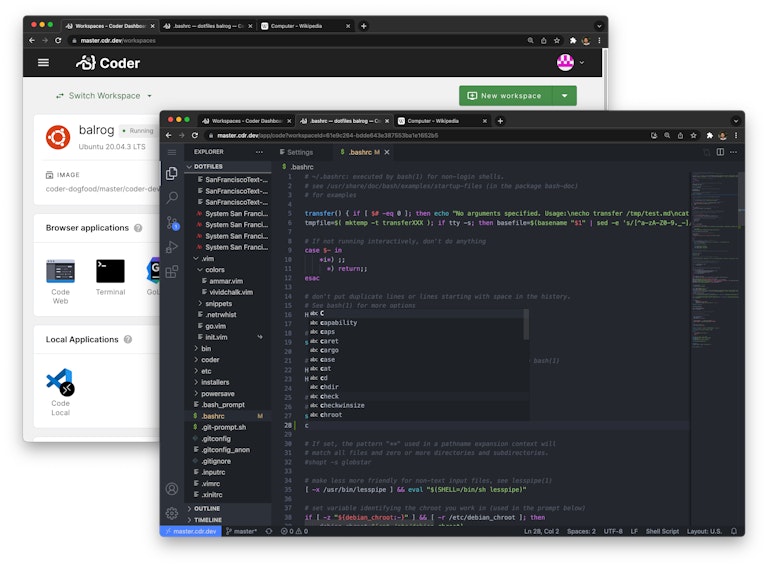Open the Accounts icon in the activity bar
This screenshot has width=768, height=567.
[172, 489]
